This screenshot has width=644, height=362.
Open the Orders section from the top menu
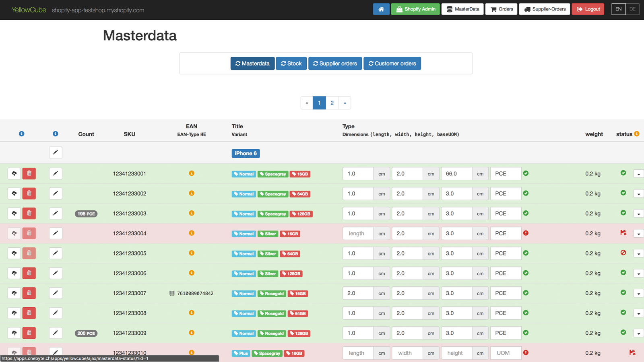501,9
